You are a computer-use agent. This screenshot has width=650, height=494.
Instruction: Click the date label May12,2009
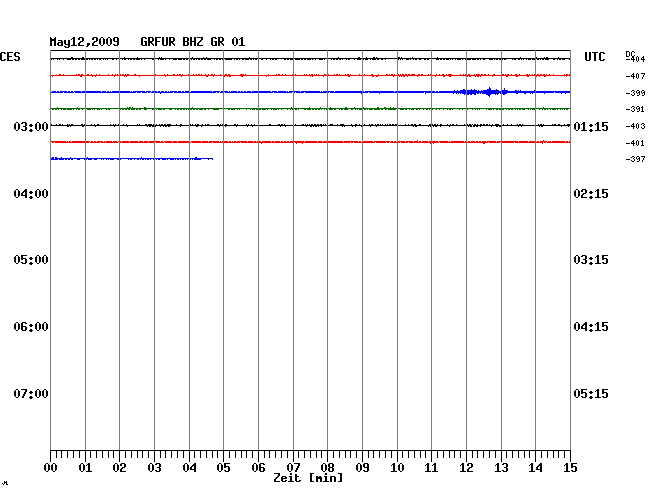coord(85,42)
